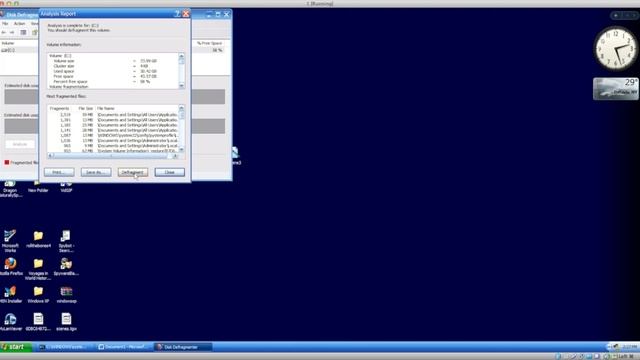The width and height of the screenshot is (640, 360).
Task: Click the Close button in Analysis Report dialog
Action: click(169, 172)
